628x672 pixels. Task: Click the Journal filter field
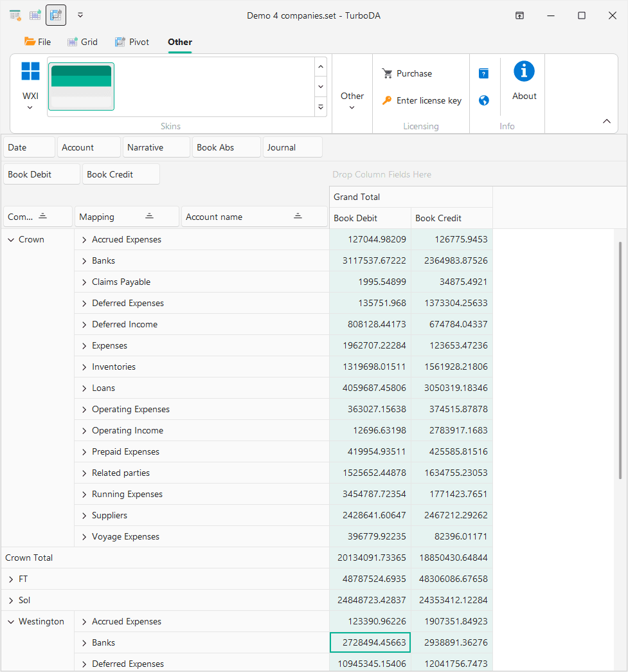(x=292, y=147)
